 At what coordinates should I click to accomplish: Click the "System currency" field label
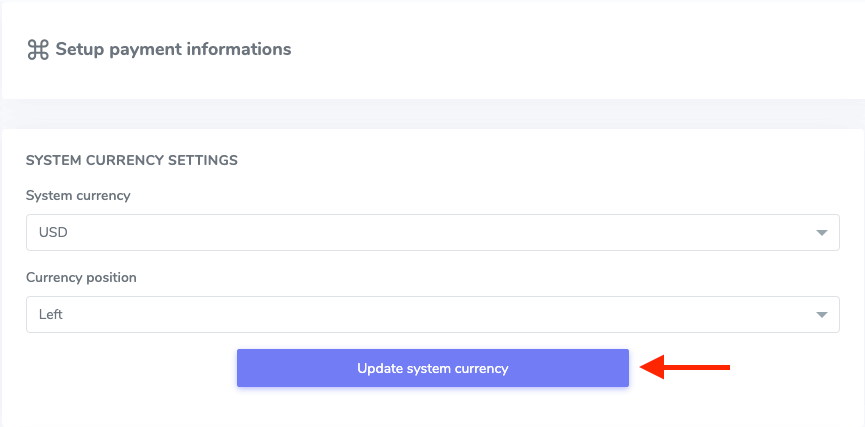pos(78,196)
